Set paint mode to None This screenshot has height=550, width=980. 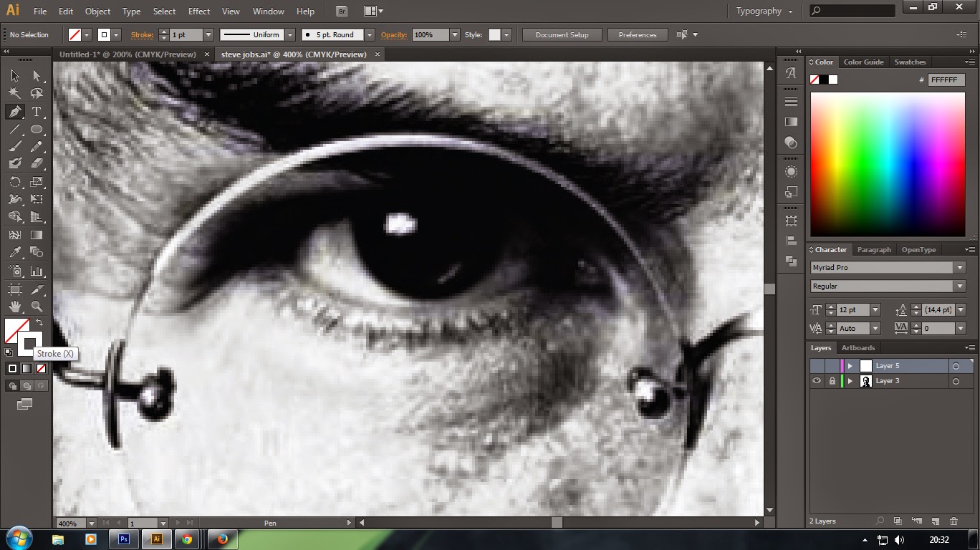41,369
